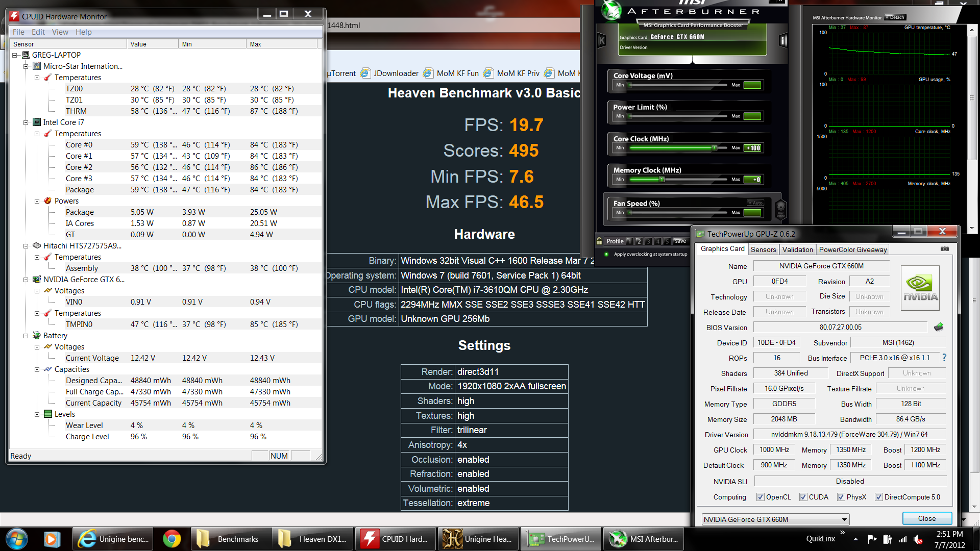Toggle the CUDA checkbox

(x=803, y=497)
